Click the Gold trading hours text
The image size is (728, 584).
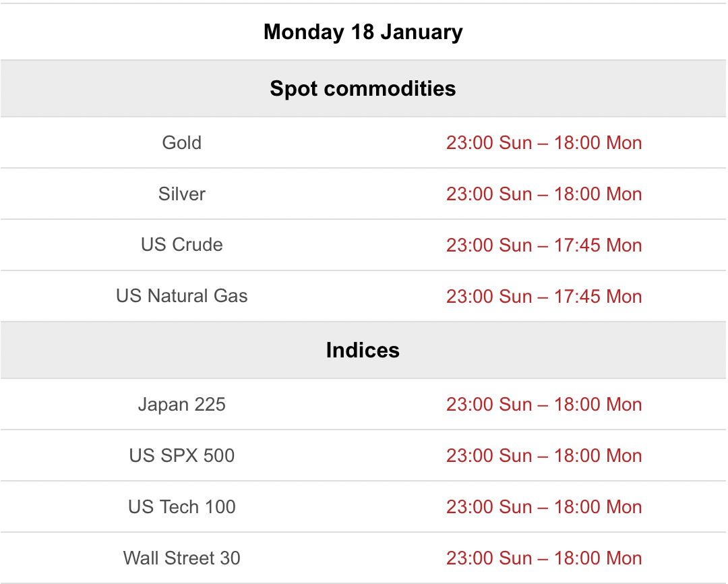[543, 143]
